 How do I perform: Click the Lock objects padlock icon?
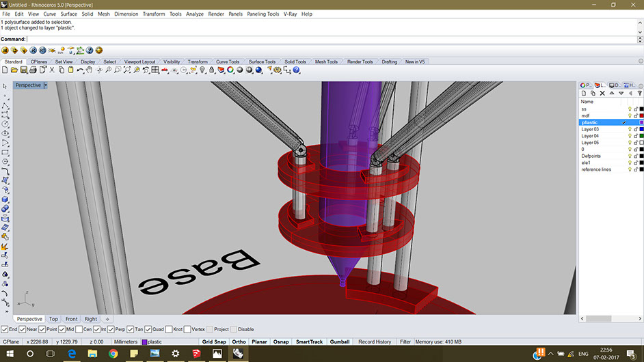(211, 70)
